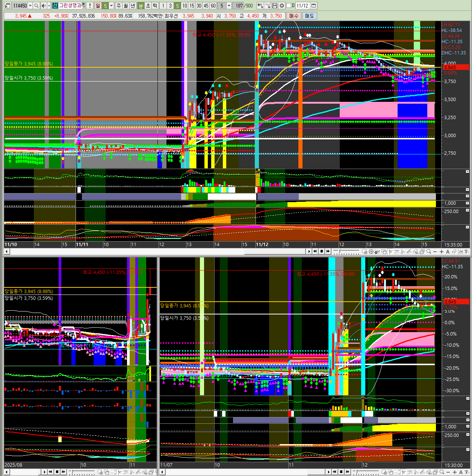
Task: Tick the D checkbox before the date field
Action: coord(289,6)
